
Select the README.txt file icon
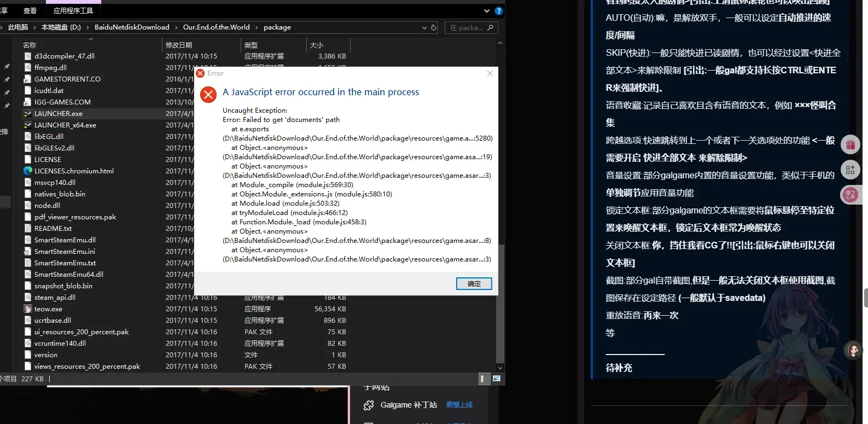pyautogui.click(x=28, y=228)
